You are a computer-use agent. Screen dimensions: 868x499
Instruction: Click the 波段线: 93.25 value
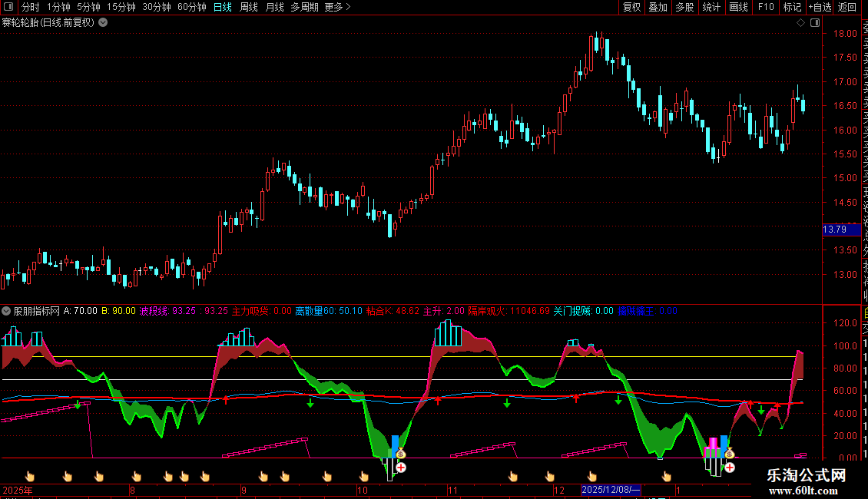(167, 311)
